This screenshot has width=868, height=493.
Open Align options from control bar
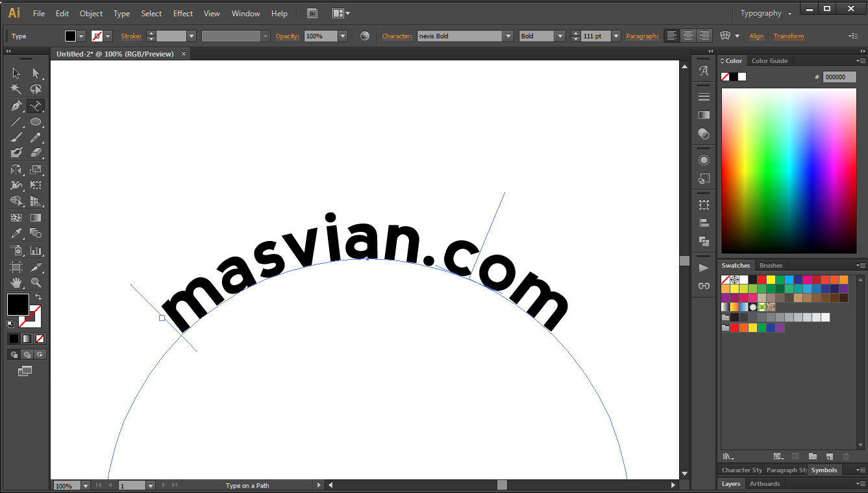point(756,36)
